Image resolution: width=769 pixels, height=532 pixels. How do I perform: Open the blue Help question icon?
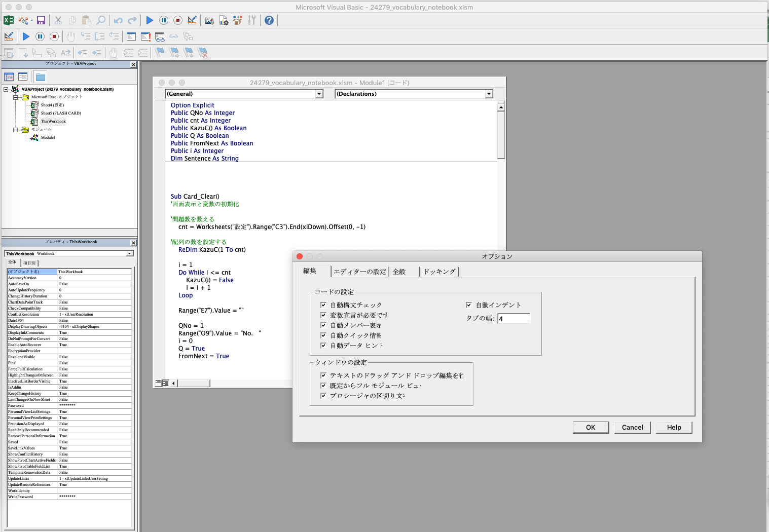pyautogui.click(x=269, y=20)
